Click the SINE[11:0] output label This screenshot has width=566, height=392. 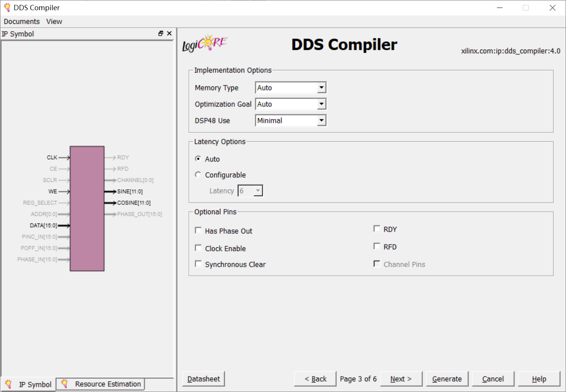coord(130,191)
